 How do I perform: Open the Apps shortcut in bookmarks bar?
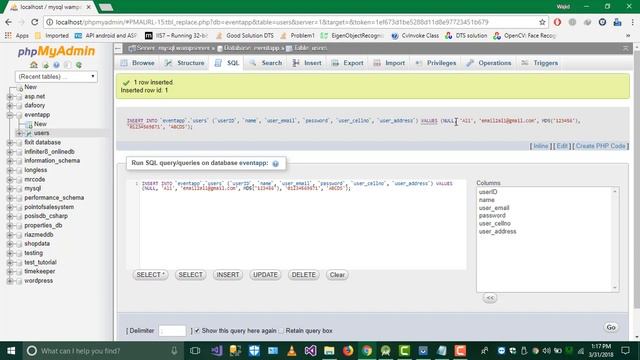click(17, 36)
